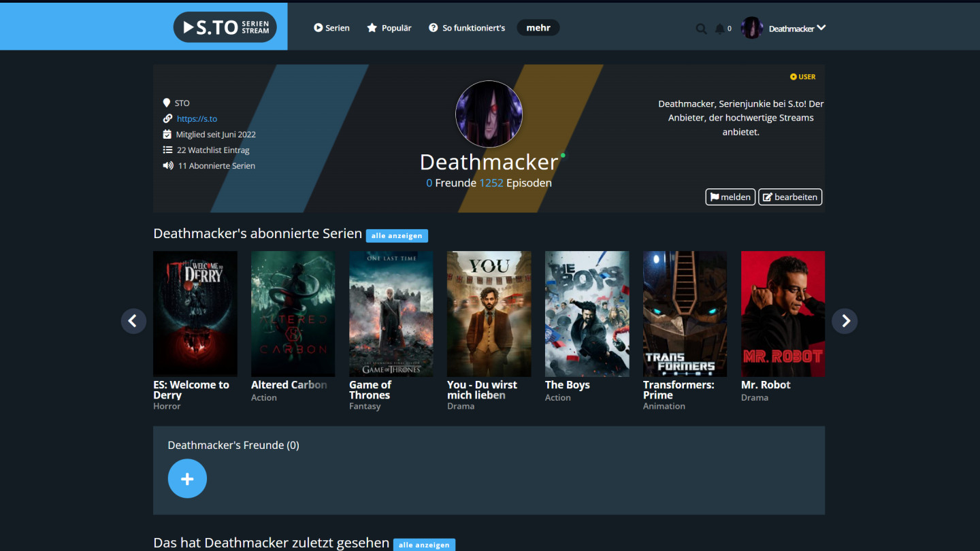Image resolution: width=980 pixels, height=551 pixels.
Task: Select the Game of Thrones title
Action: click(x=370, y=390)
